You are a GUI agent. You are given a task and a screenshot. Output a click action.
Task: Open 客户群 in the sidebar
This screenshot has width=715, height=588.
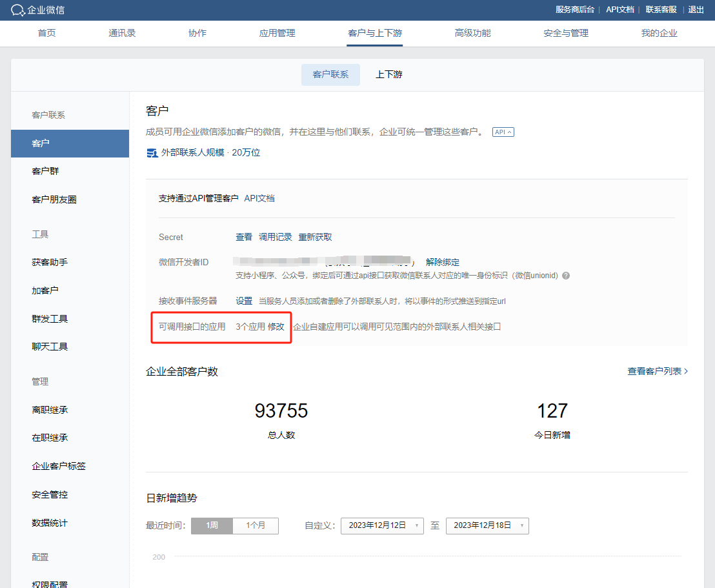click(45, 171)
